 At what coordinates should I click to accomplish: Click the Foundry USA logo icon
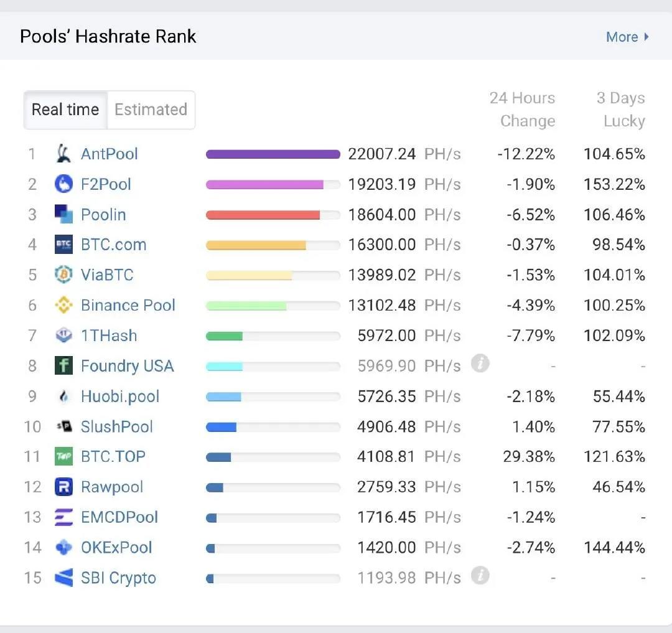[63, 365]
